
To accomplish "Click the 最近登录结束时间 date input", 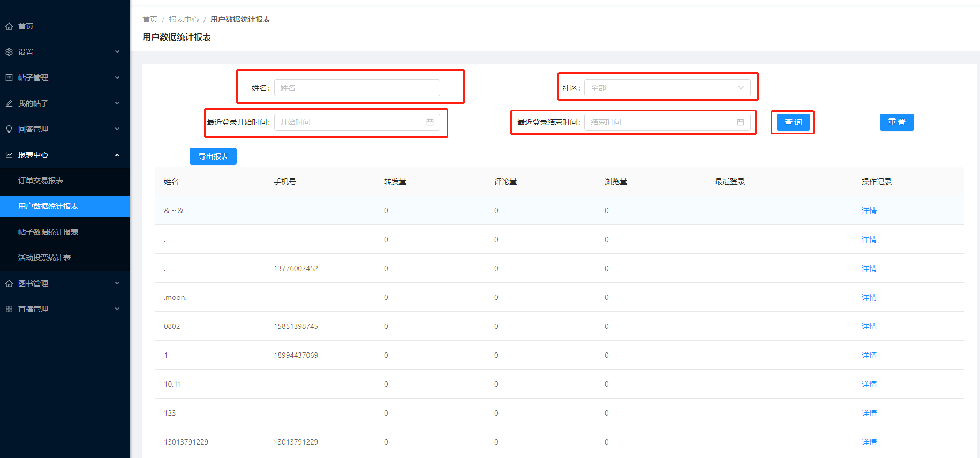I will 667,122.
